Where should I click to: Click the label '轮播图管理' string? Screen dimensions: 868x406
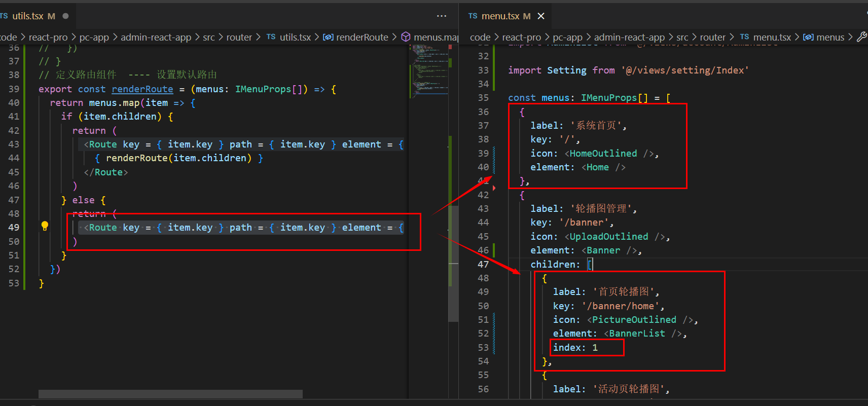click(601, 209)
